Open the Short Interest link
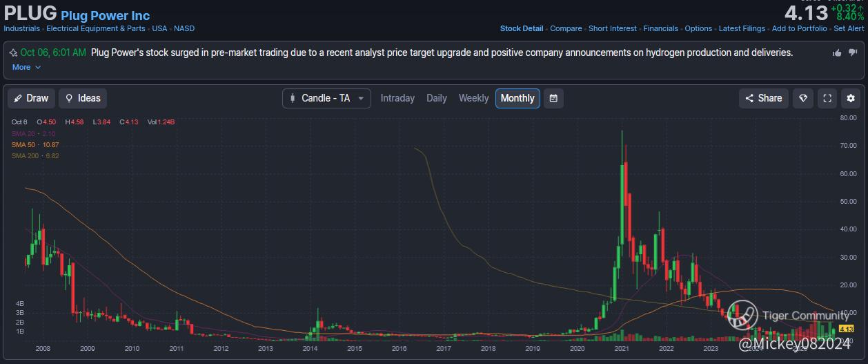The height and width of the screenshot is (364, 868). click(x=613, y=28)
